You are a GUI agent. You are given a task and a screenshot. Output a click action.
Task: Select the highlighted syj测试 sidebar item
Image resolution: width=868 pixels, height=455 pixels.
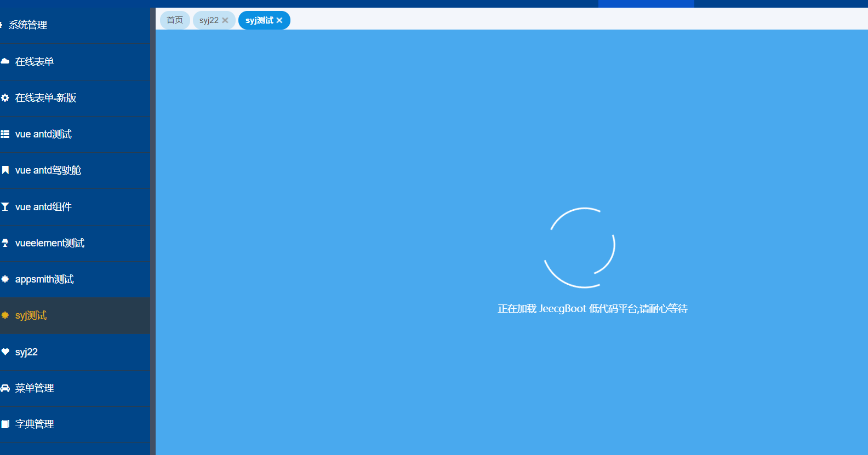(31, 315)
